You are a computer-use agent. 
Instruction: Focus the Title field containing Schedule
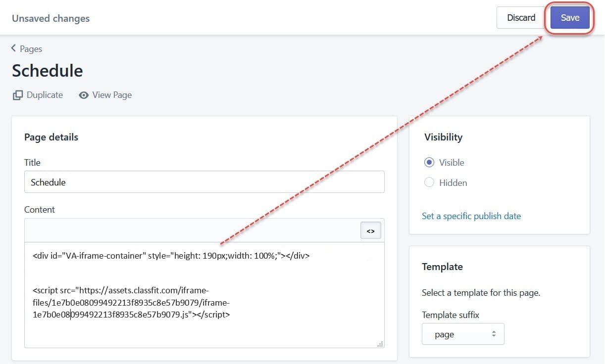click(204, 182)
